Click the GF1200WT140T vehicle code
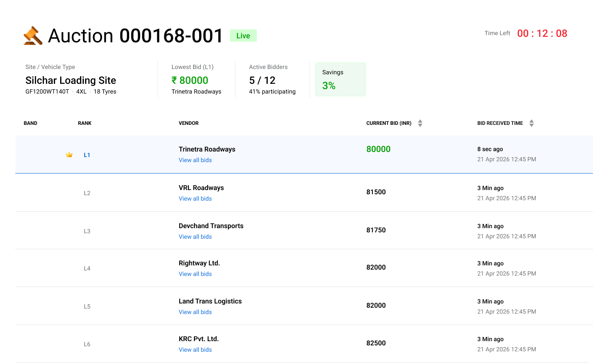 (47, 91)
